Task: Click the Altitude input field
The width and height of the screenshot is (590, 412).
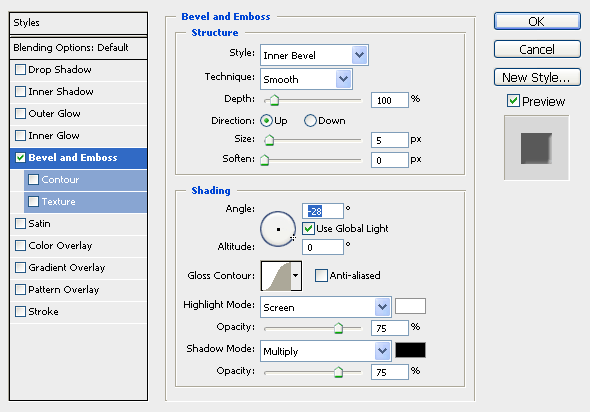Action: (322, 247)
